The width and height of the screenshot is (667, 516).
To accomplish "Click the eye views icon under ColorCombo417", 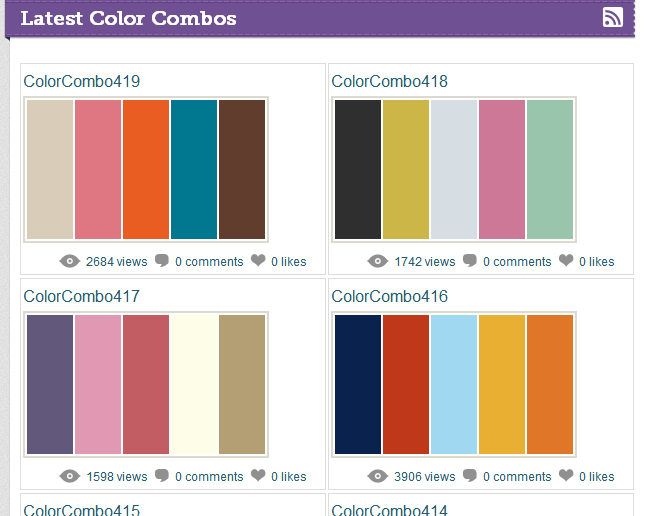I will (x=70, y=476).
